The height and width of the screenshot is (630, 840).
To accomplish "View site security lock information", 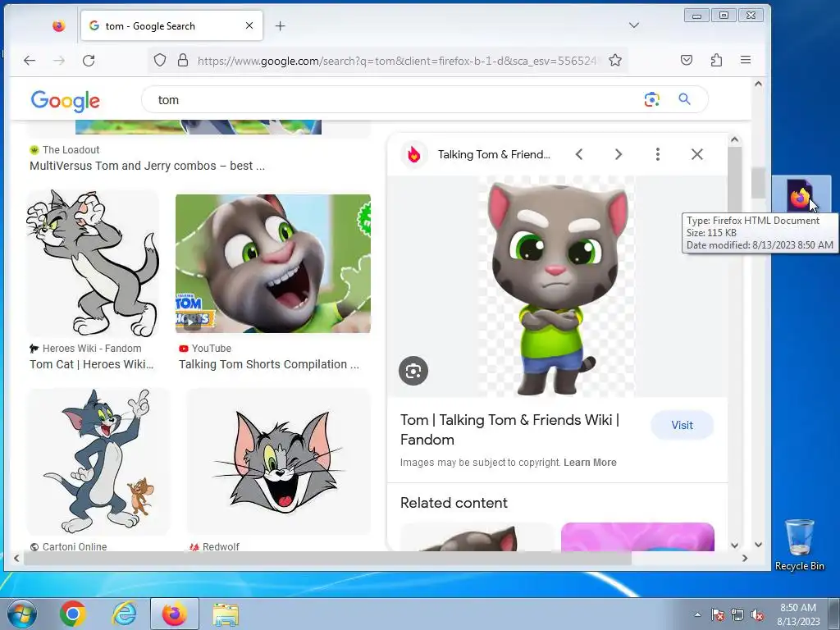I will 183,60.
